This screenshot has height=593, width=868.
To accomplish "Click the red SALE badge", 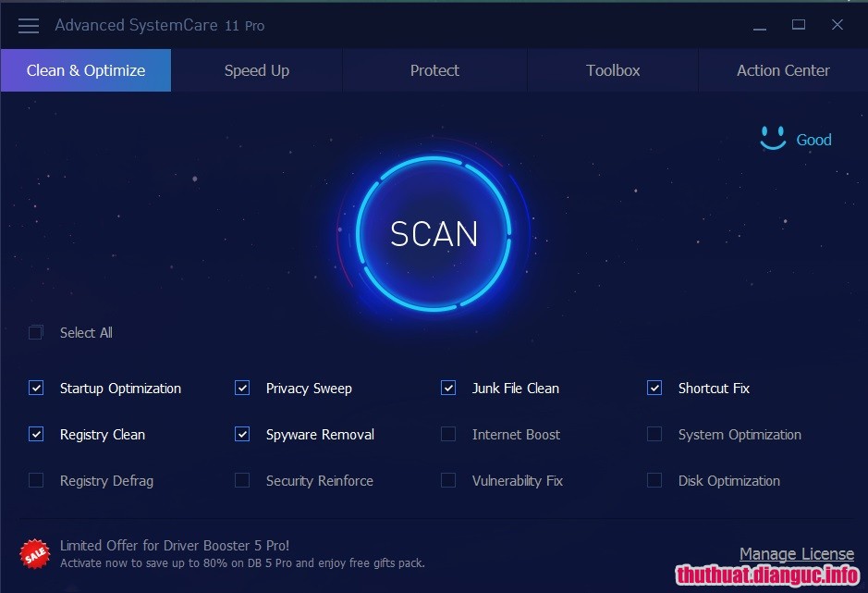I will tap(34, 554).
